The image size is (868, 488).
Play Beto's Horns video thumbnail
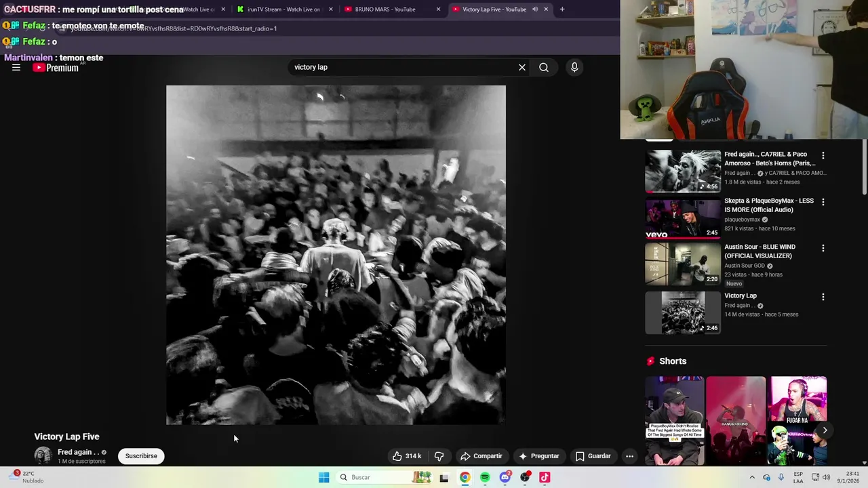(683, 171)
